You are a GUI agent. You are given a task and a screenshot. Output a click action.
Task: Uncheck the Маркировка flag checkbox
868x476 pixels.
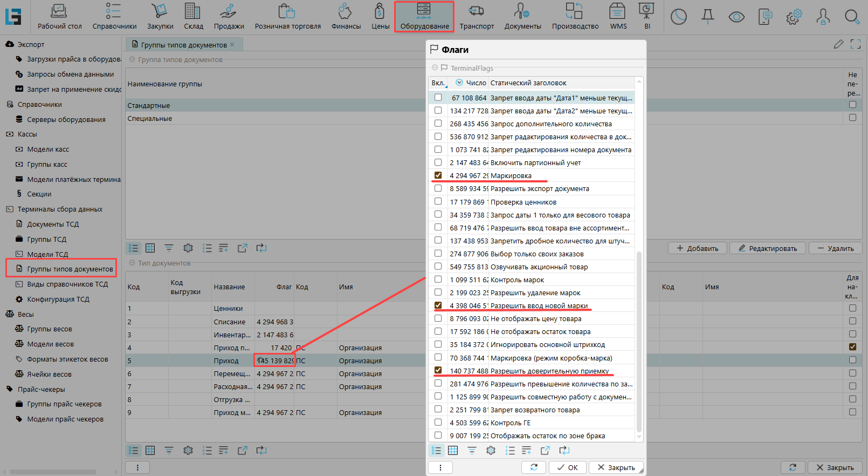pos(438,175)
